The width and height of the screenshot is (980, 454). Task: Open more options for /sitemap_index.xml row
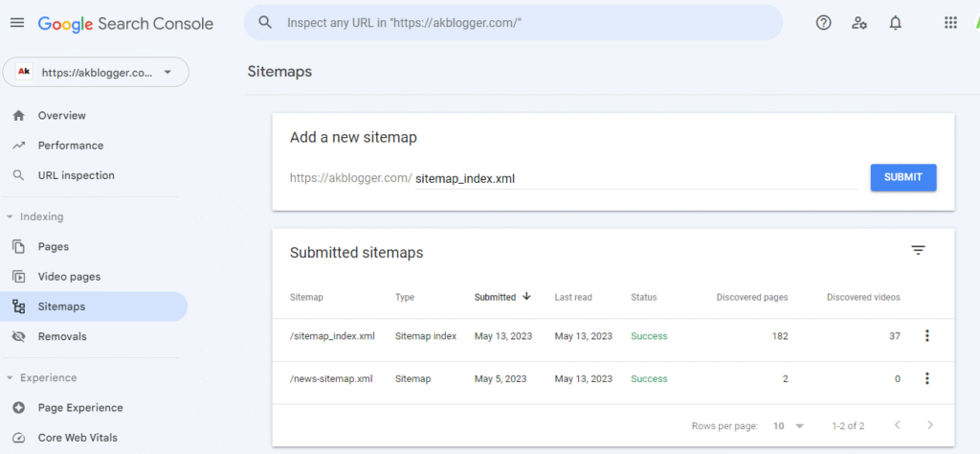point(926,336)
